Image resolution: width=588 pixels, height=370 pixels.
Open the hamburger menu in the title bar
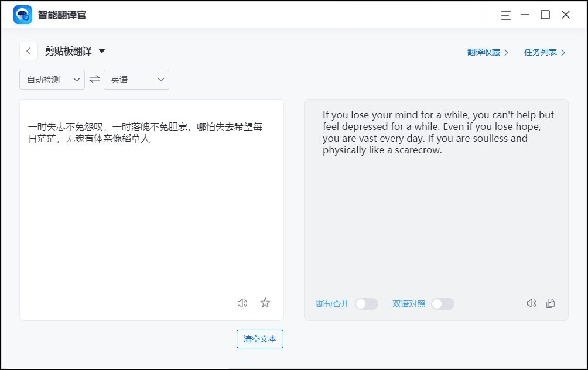pyautogui.click(x=505, y=15)
